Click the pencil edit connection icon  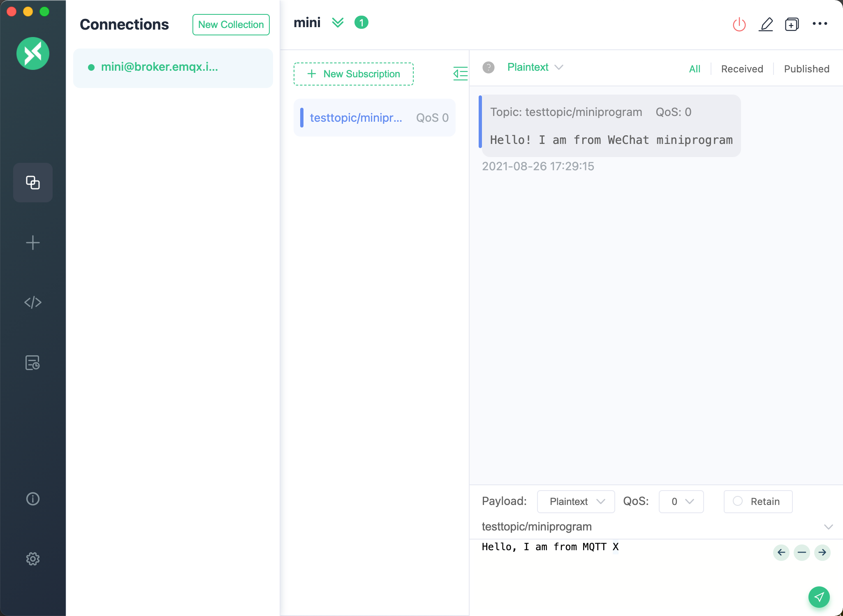click(766, 24)
